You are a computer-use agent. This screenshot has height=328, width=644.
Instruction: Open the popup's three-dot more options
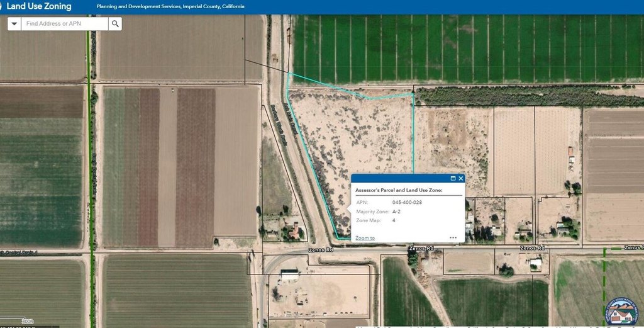453,238
